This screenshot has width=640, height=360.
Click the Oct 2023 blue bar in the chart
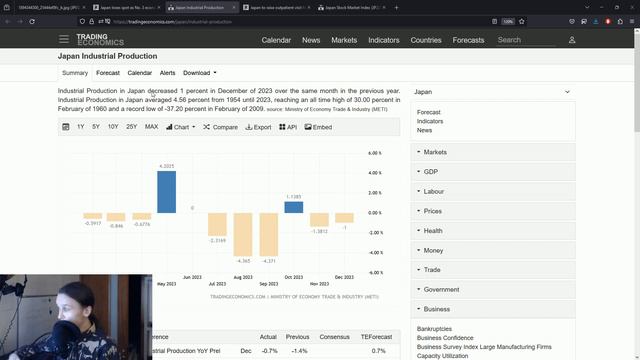(x=293, y=207)
